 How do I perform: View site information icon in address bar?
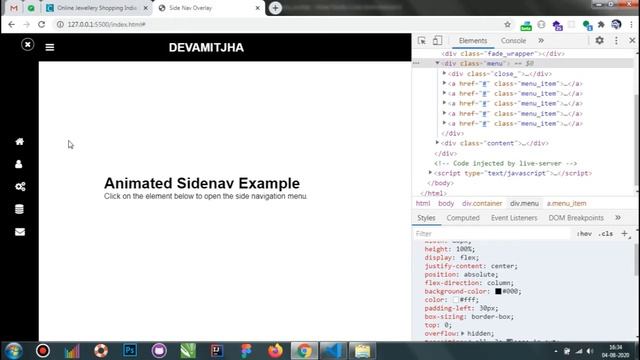pyautogui.click(x=60, y=24)
